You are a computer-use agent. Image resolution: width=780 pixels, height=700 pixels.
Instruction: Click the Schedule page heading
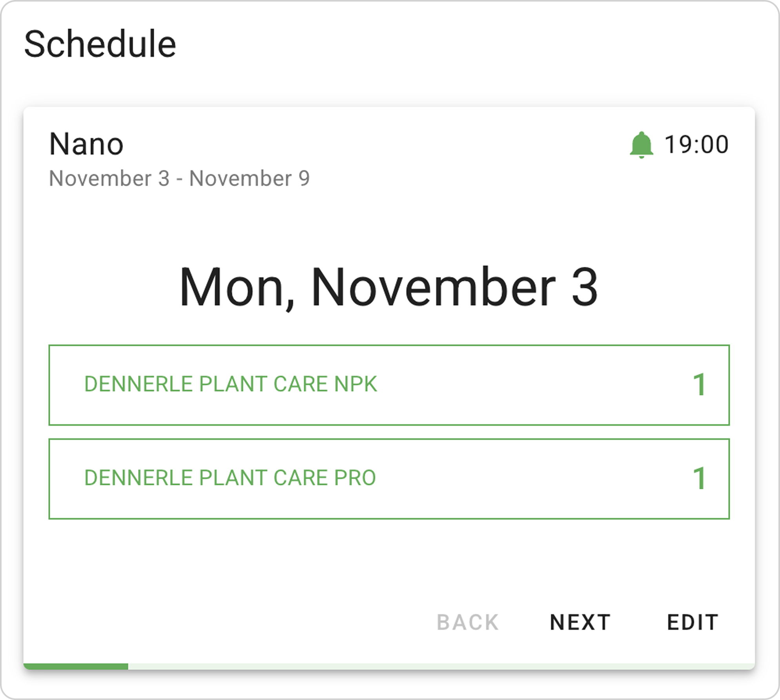100,44
